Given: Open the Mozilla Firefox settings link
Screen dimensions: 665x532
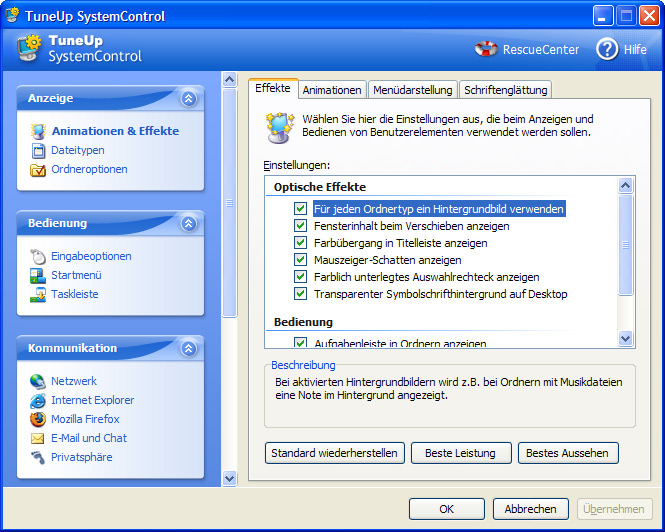Looking at the screenshot, I should pos(85,419).
